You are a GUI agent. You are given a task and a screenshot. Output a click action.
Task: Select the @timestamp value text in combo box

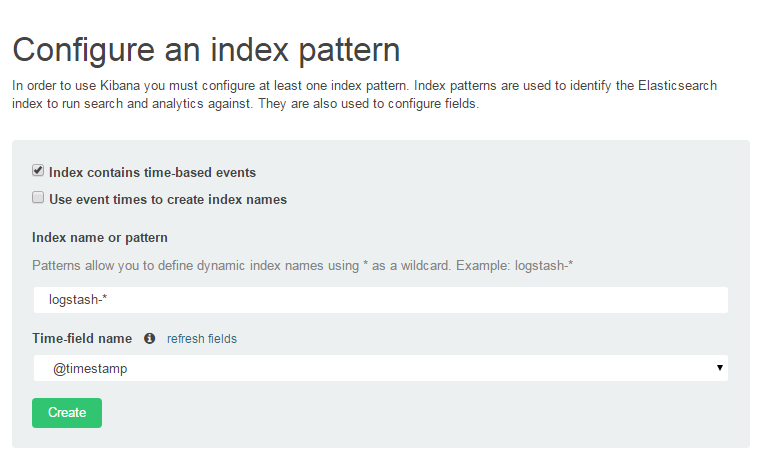tap(90, 368)
